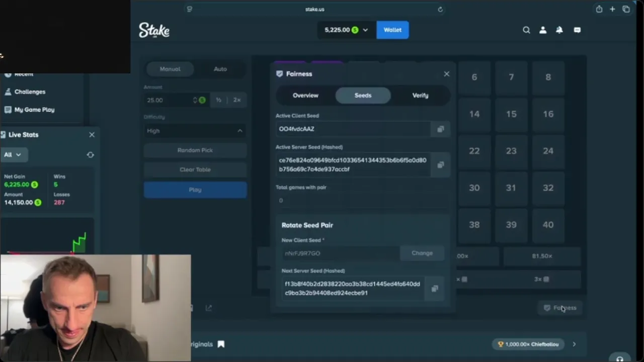Show Safari tab overview icon
Image resolution: width=644 pixels, height=362 pixels.
(626, 9)
